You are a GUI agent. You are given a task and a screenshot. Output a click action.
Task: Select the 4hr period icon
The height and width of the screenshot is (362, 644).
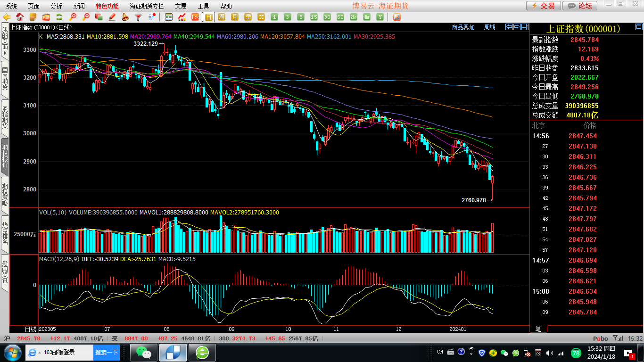point(367,17)
